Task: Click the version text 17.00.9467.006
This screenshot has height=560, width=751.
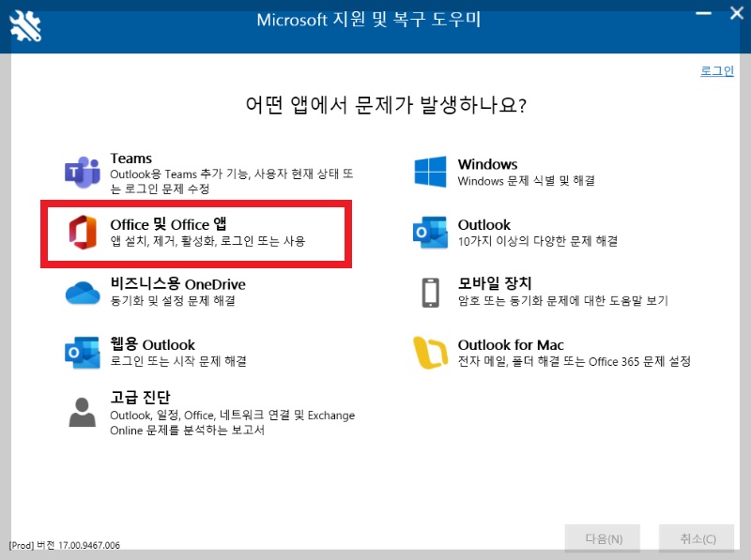Action: pyautogui.click(x=89, y=545)
